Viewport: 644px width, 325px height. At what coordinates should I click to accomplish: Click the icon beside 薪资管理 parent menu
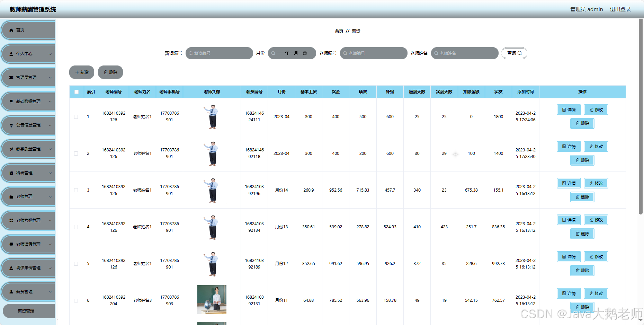[11, 292]
